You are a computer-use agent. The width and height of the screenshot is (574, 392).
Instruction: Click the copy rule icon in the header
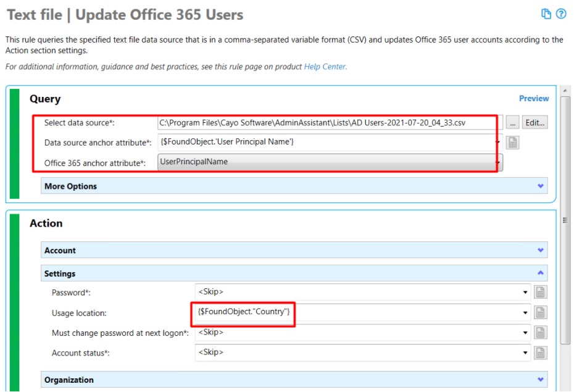pos(546,14)
